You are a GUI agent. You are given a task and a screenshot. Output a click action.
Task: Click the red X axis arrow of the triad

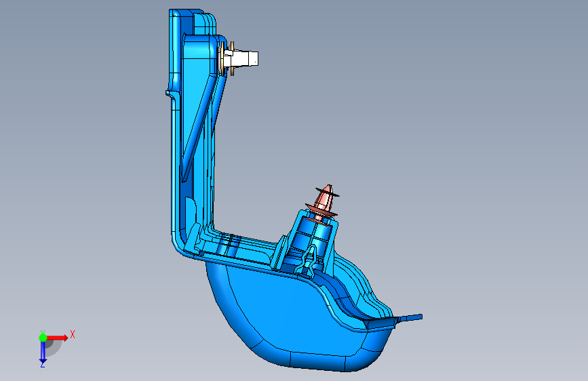[x=57, y=338]
